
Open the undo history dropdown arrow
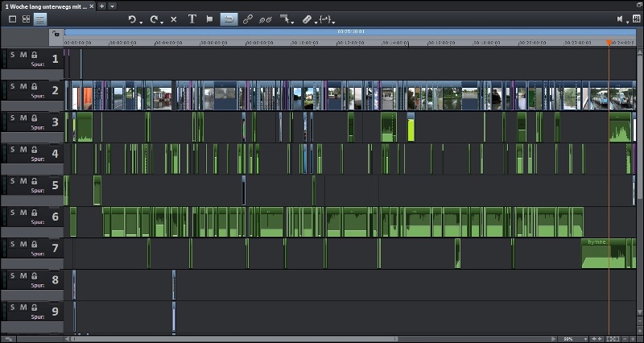pos(141,22)
